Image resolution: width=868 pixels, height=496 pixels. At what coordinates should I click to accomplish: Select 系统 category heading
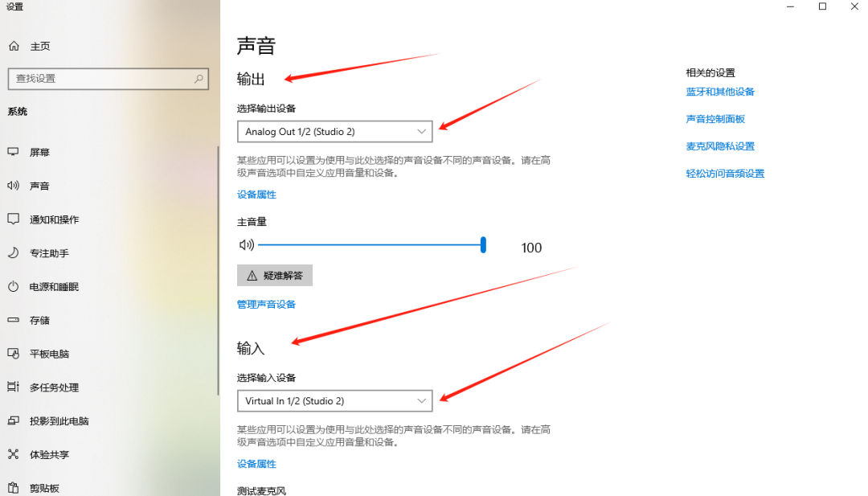pos(18,112)
